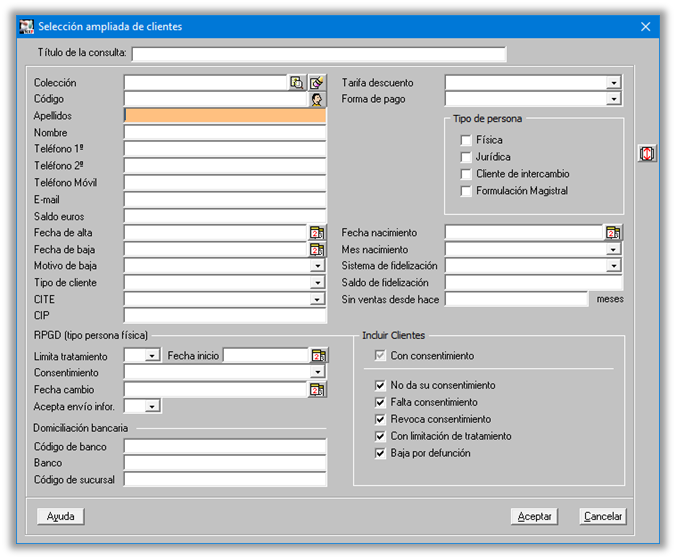This screenshot has height=559, width=676.
Task: Expand the Forma de pago dropdown
Action: tap(613, 99)
